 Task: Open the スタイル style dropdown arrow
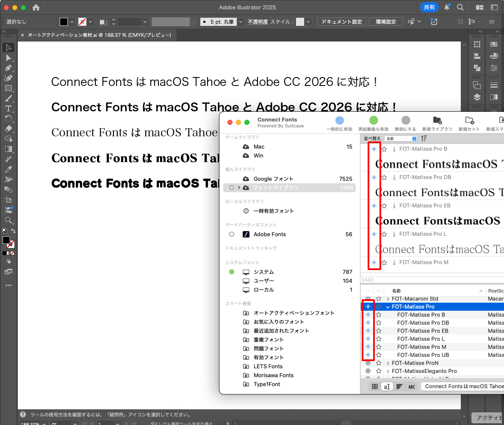[308, 22]
